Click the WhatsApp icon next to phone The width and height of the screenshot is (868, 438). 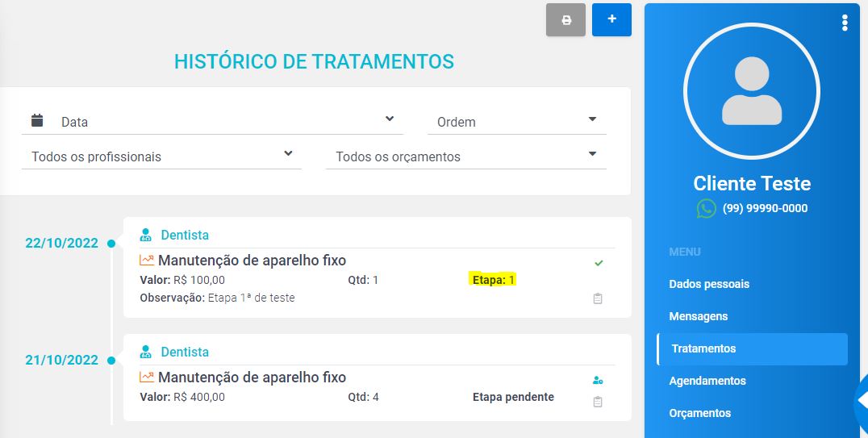tap(707, 209)
